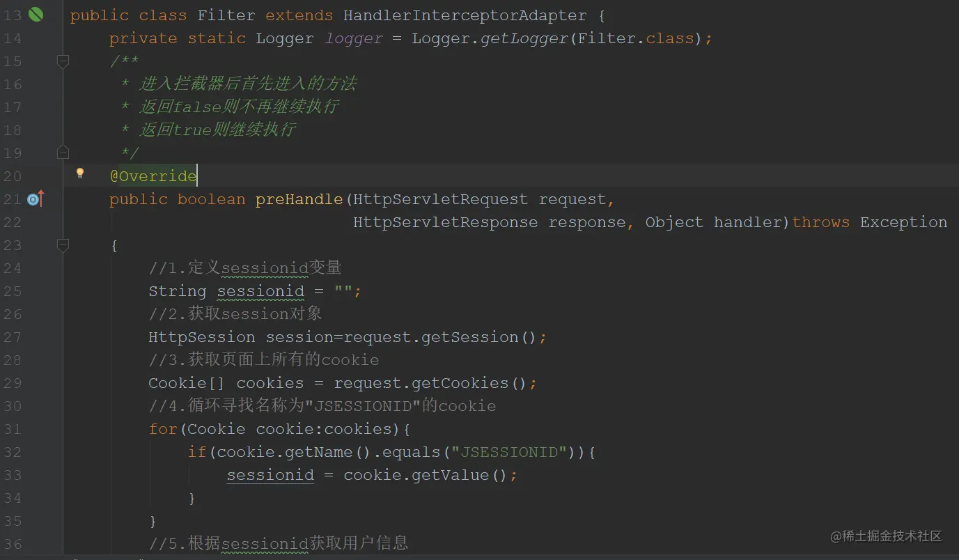
Task: Place cursor on the @Override annotation
Action: [x=153, y=176]
